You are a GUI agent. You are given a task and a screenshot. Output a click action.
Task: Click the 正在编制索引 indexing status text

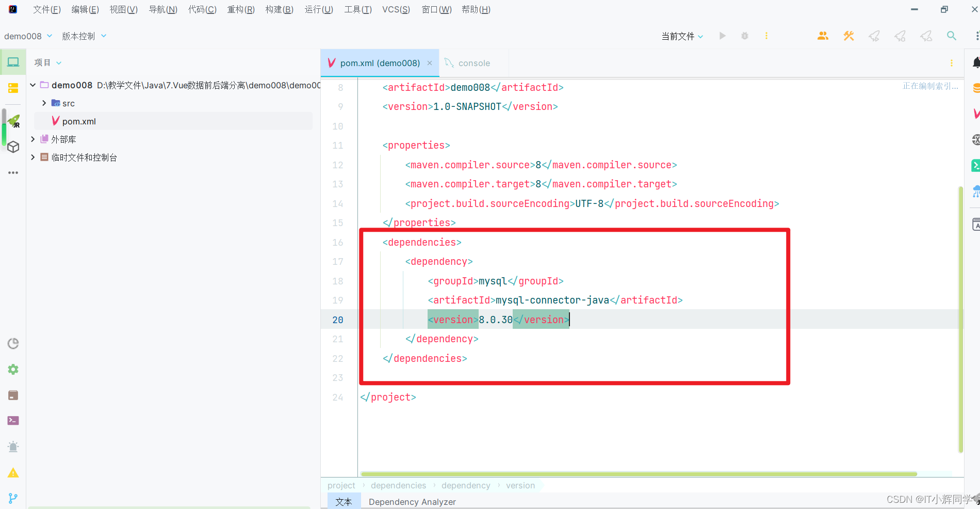click(930, 86)
